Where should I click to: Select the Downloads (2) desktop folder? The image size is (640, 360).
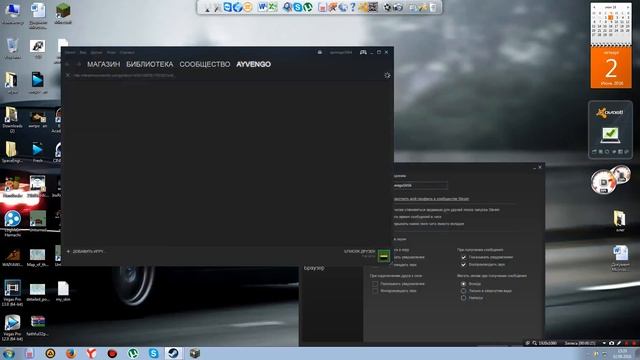coord(12,120)
